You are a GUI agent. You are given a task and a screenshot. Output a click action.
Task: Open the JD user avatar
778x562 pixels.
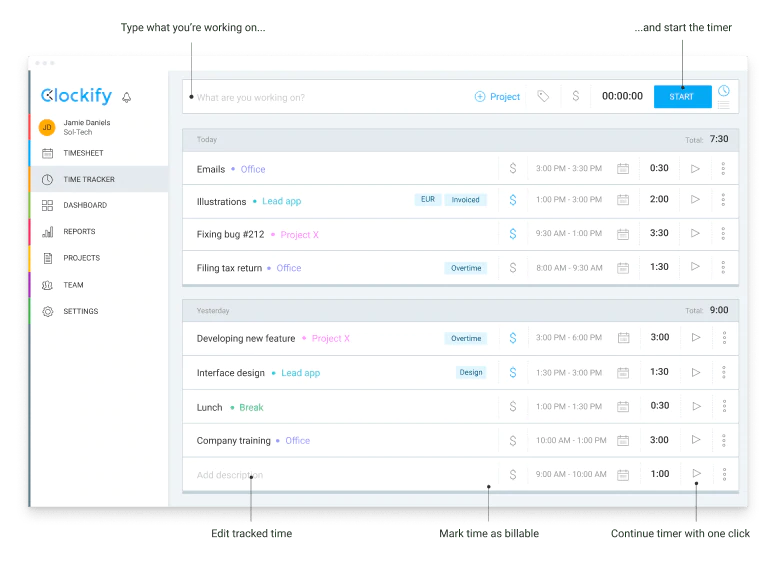click(47, 127)
